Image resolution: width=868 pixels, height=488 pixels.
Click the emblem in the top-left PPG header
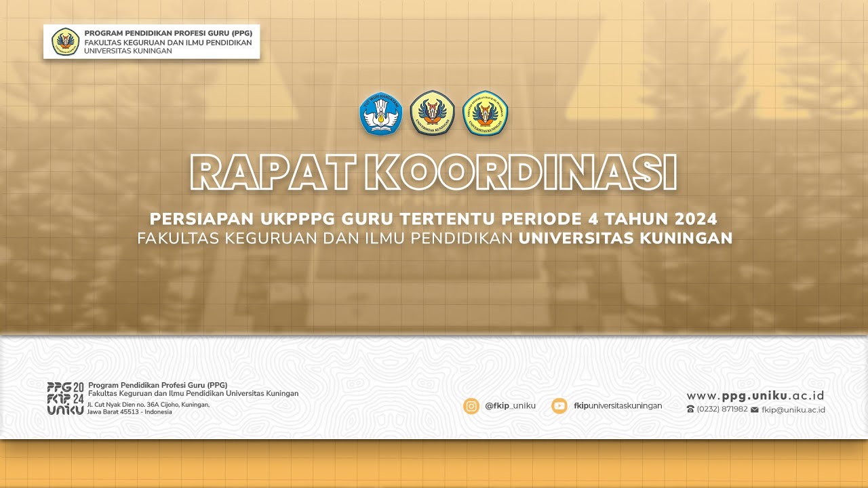click(x=66, y=41)
